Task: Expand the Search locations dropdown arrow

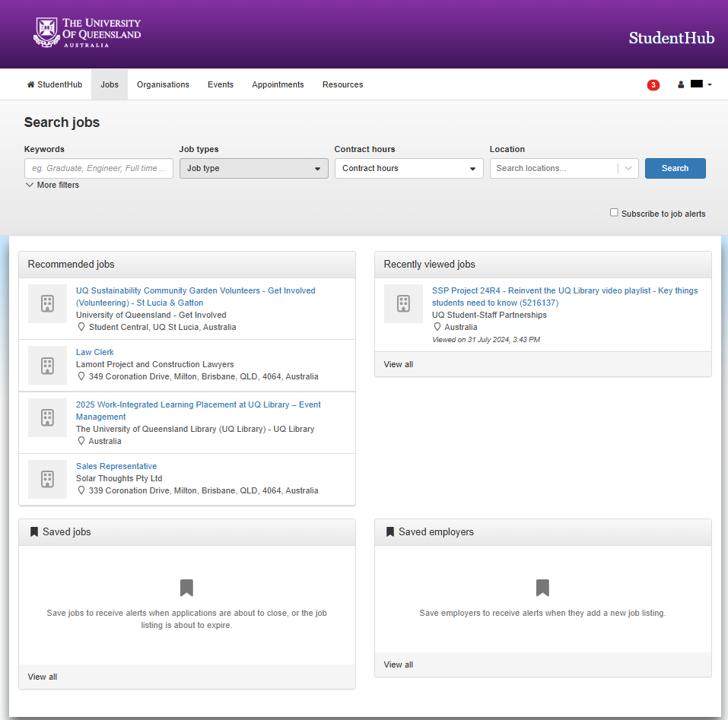Action: point(628,168)
